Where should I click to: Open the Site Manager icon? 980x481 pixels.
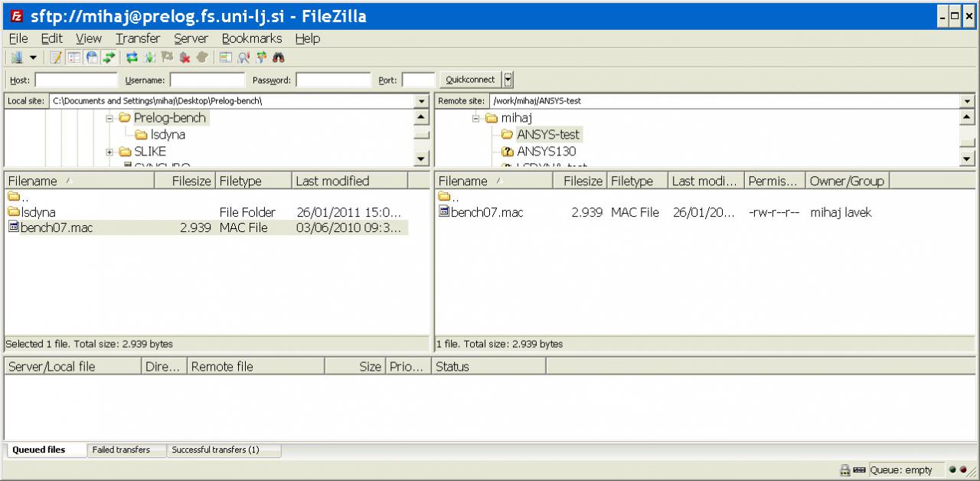click(x=17, y=57)
